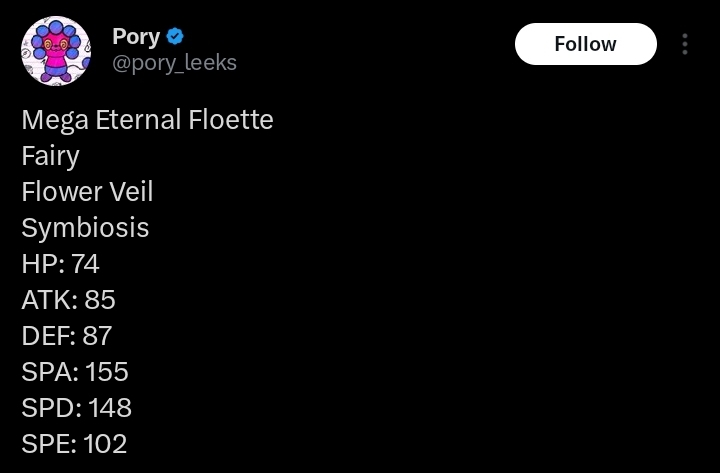Click the ATK: 85 stat line
Image resolution: width=720 pixels, height=473 pixels.
[x=68, y=300]
